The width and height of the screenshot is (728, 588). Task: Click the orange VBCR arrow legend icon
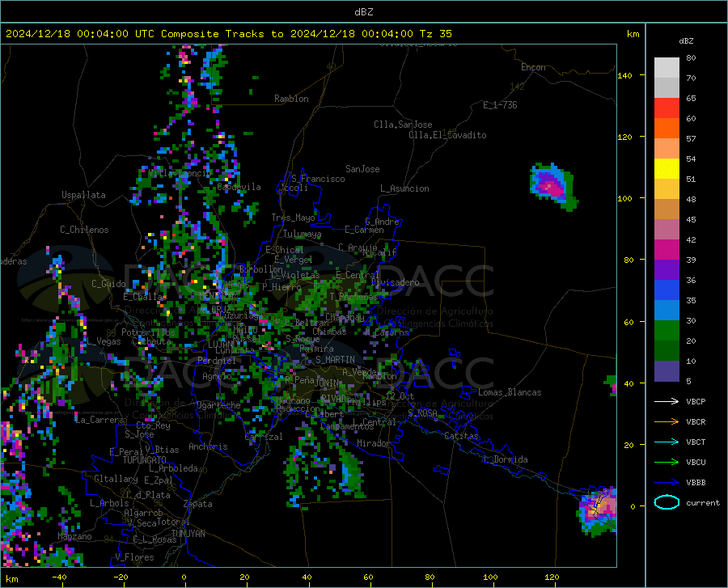(667, 422)
